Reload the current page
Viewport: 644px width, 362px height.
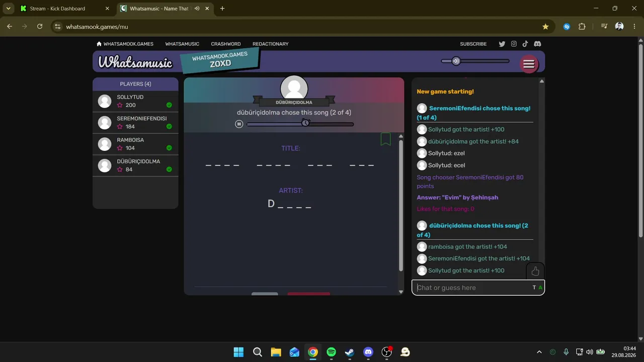point(40,27)
